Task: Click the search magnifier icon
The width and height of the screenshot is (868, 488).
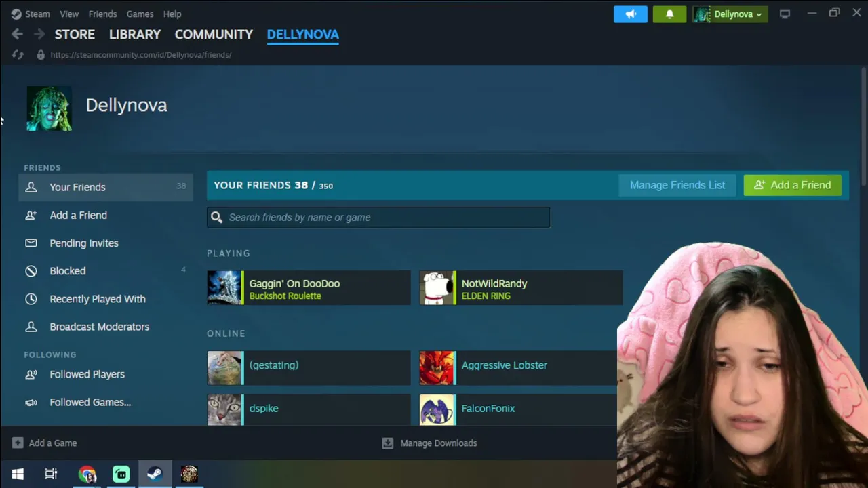Action: [216, 217]
